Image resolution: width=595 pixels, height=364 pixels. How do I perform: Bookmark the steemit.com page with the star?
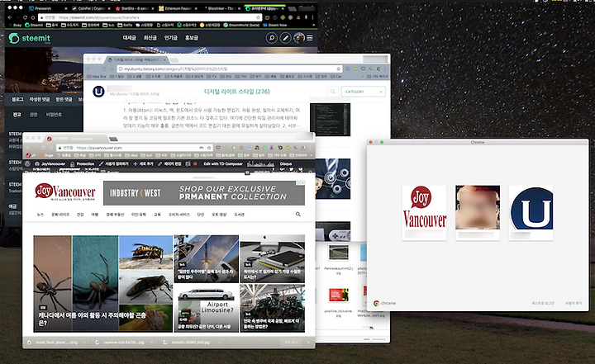258,17
